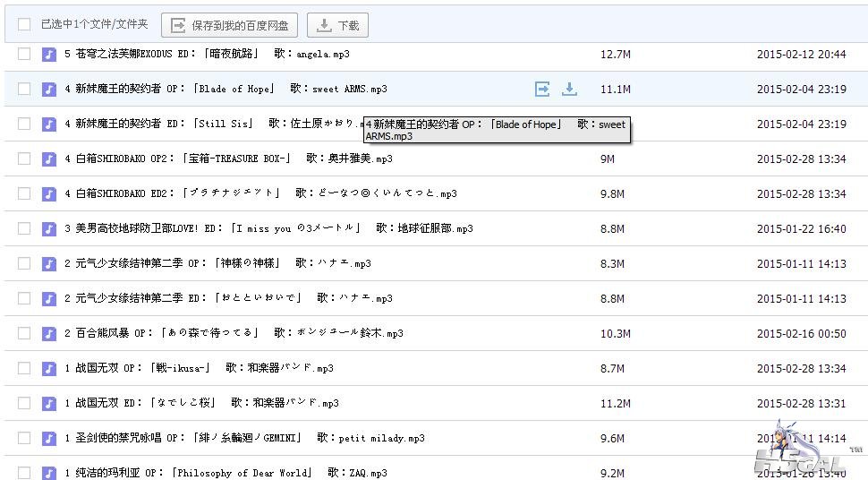
Task: Click music file icon beside angela.mp3
Action: pyautogui.click(x=49, y=54)
